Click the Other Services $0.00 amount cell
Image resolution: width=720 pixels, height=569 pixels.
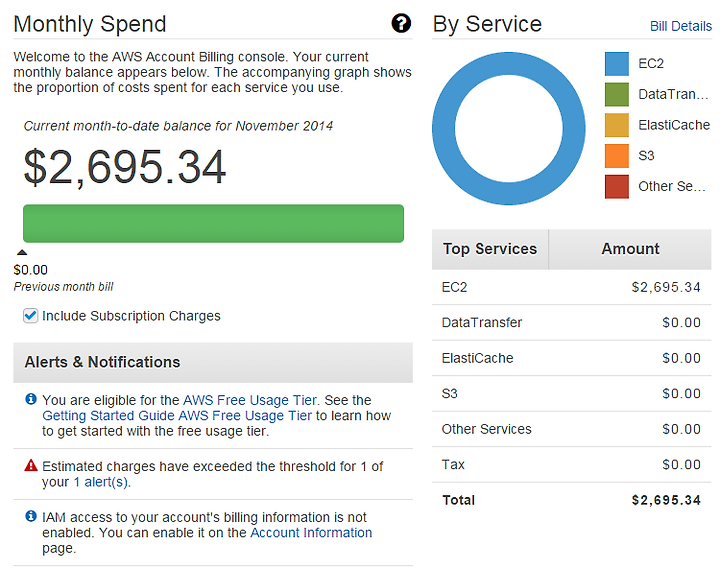click(x=681, y=429)
